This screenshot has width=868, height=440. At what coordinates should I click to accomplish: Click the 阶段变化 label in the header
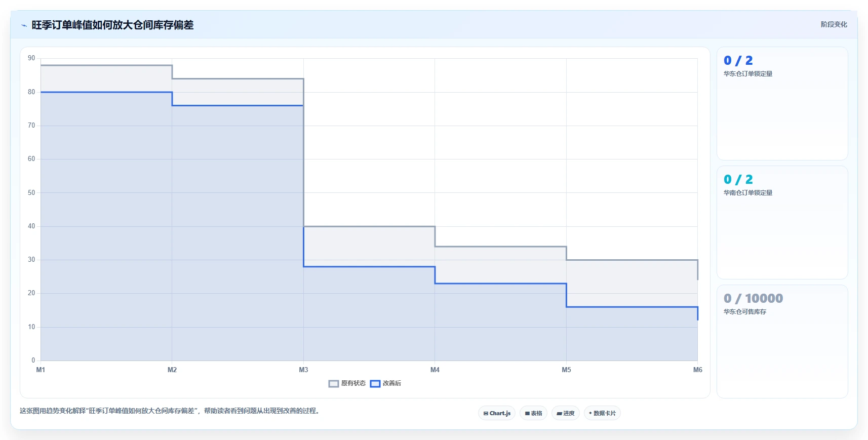(x=834, y=24)
